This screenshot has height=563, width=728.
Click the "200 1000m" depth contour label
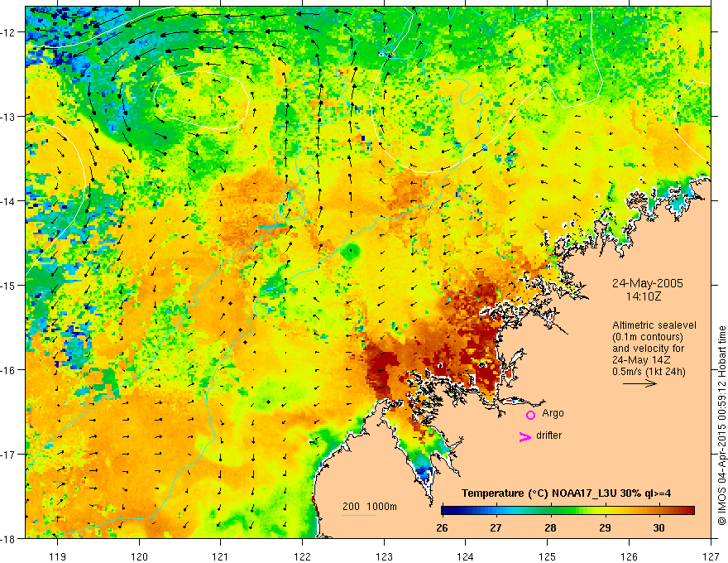coord(370,507)
